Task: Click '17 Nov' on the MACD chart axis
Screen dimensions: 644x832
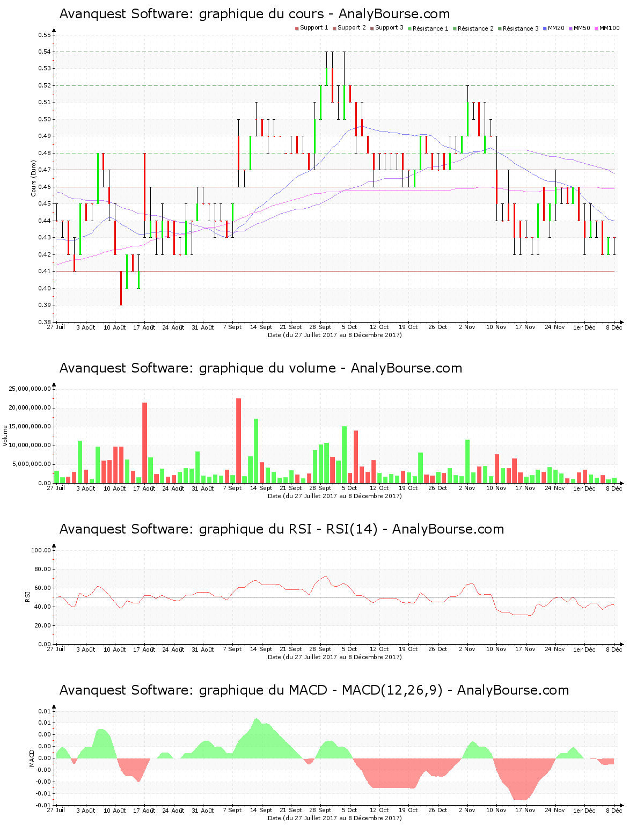Action: pyautogui.click(x=525, y=810)
